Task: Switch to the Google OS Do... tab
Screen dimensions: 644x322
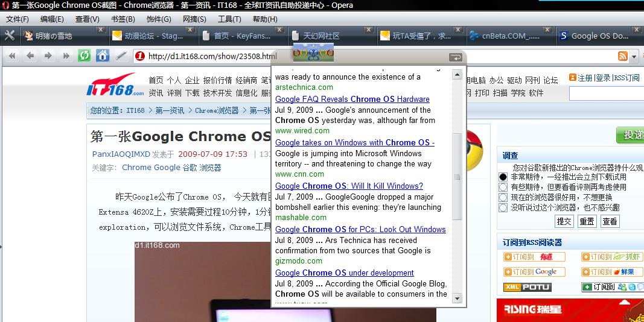Action: coord(600,36)
